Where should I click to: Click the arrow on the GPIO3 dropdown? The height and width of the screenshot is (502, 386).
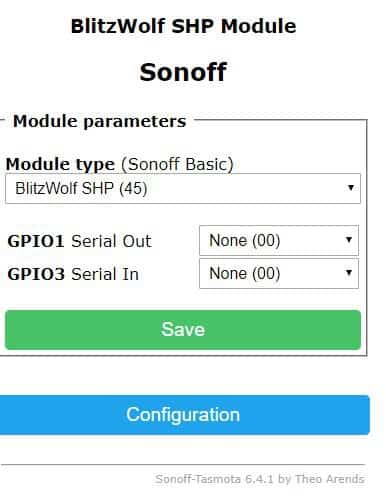(349, 273)
